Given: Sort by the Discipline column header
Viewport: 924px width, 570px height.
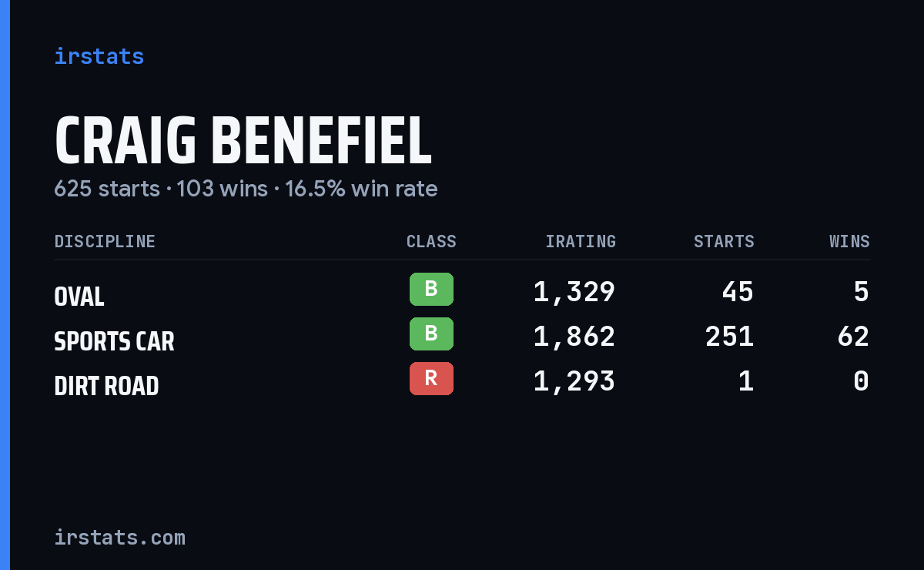Looking at the screenshot, I should click(x=105, y=241).
